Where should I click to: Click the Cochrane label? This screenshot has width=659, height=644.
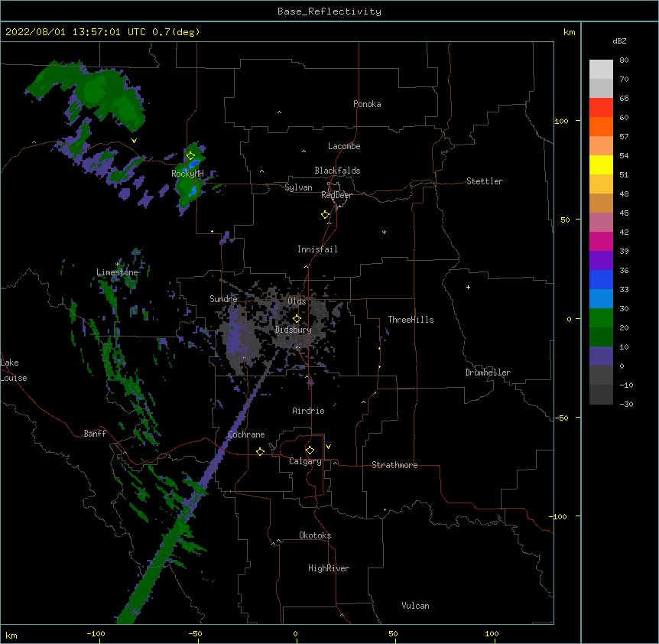(246, 434)
